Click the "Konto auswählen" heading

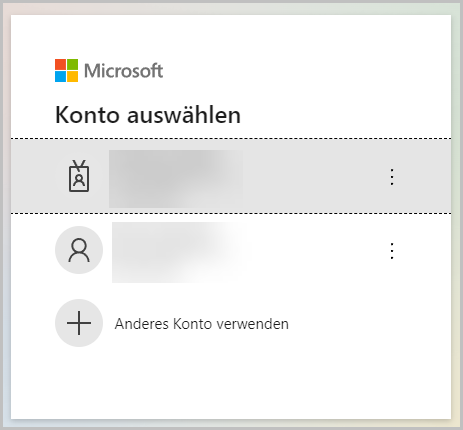tap(148, 115)
